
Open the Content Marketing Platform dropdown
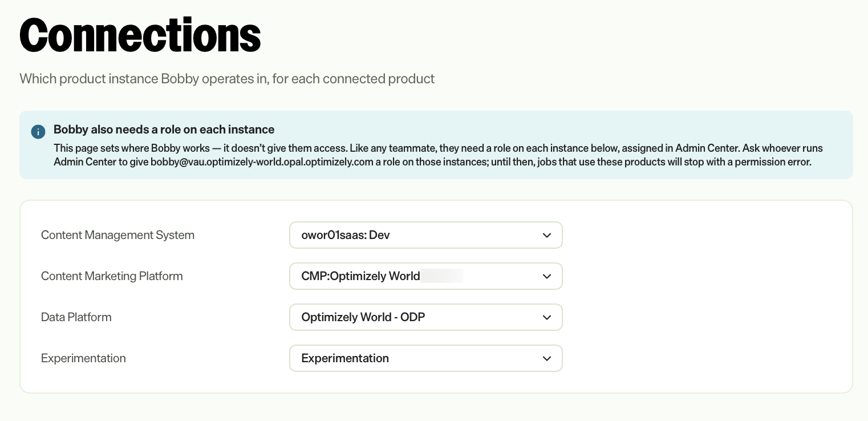[x=426, y=276]
